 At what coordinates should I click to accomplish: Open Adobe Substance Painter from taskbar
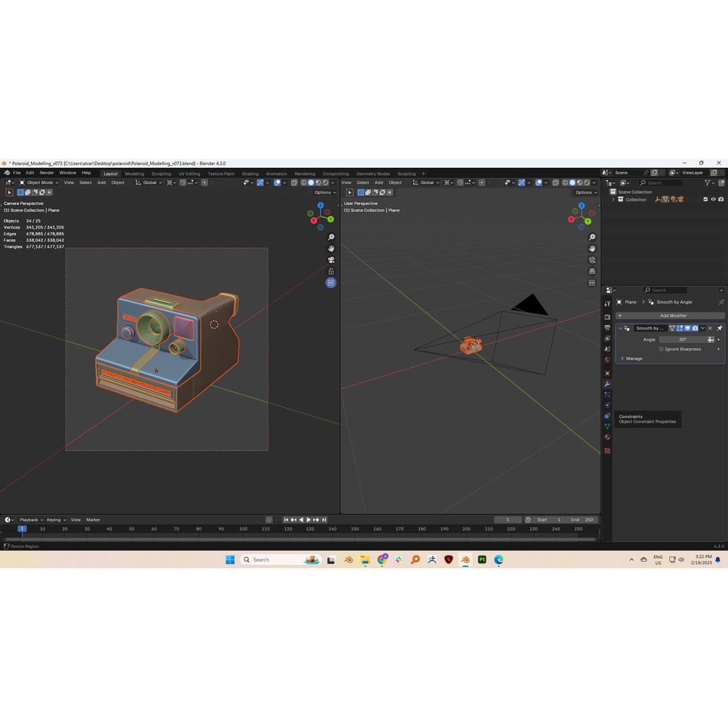[482, 559]
